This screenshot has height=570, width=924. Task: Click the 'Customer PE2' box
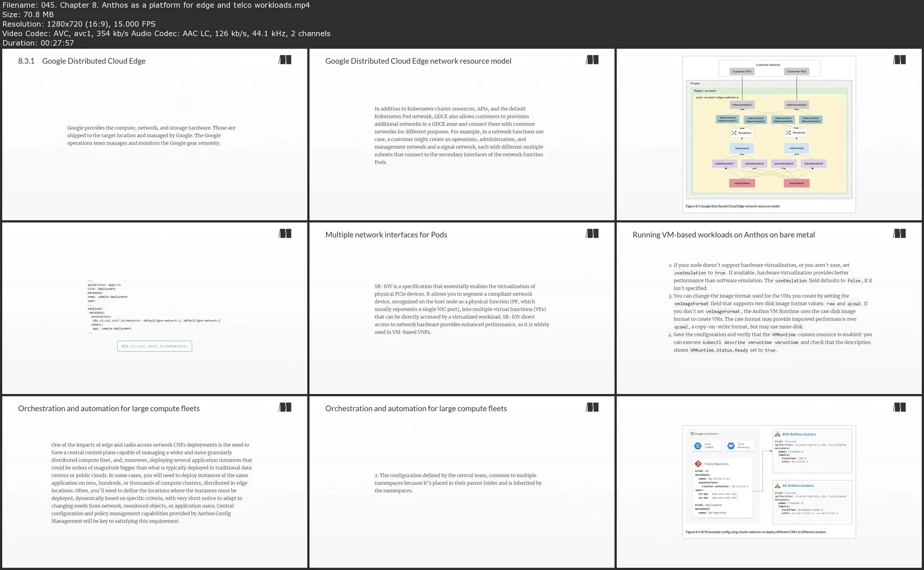pyautogui.click(x=796, y=71)
